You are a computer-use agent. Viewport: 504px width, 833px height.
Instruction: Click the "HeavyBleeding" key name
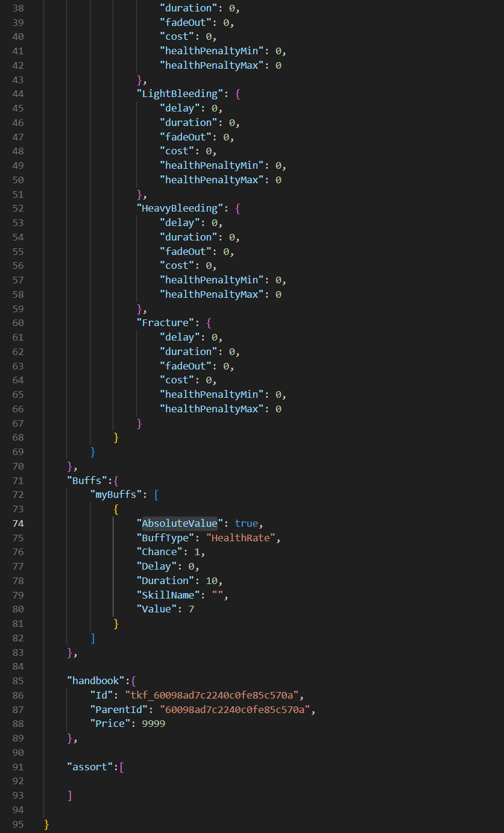click(179, 208)
